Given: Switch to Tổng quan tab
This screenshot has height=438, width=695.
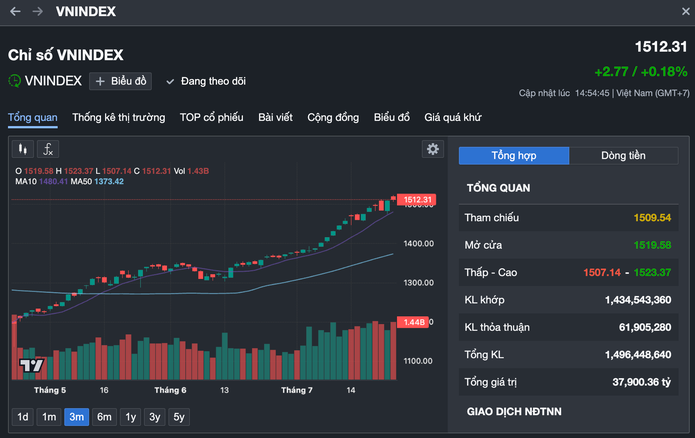Looking at the screenshot, I should (33, 117).
